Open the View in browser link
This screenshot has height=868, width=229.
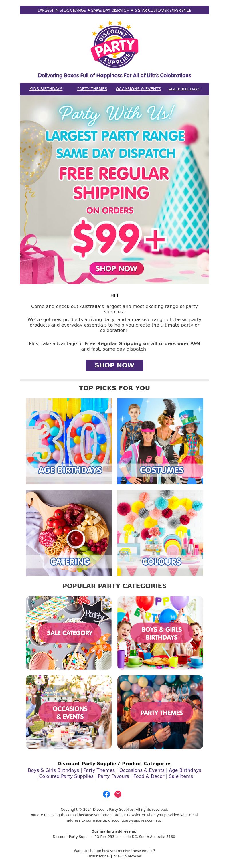pos(128,856)
